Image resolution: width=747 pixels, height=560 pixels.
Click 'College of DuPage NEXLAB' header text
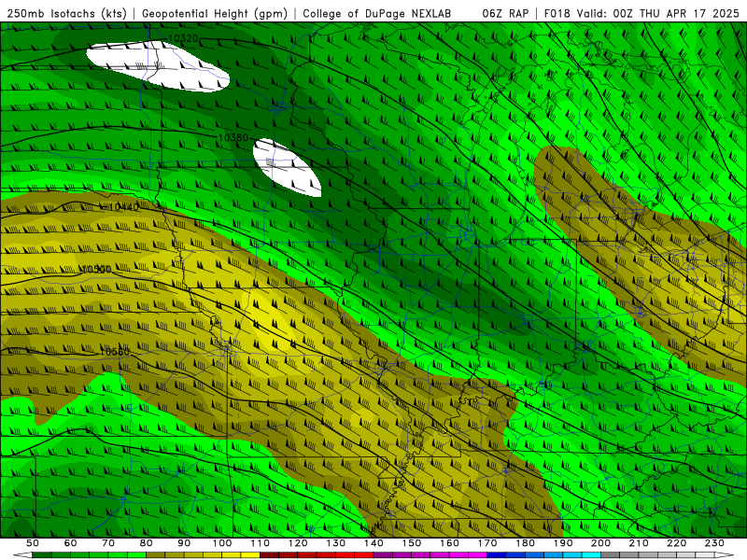coord(377,14)
